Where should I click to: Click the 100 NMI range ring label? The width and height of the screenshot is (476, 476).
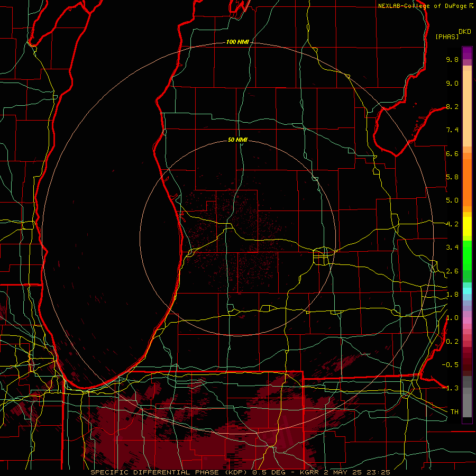point(237,42)
